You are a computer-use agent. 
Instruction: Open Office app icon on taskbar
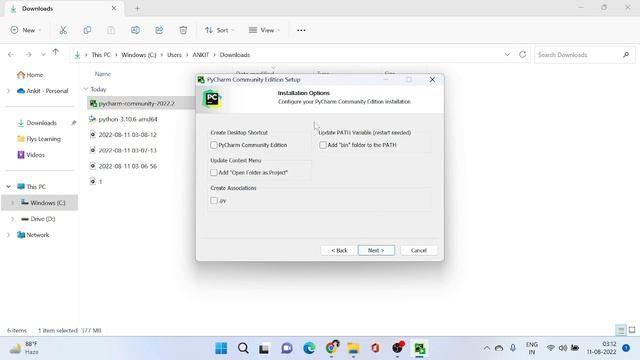pyautogui.click(x=376, y=348)
